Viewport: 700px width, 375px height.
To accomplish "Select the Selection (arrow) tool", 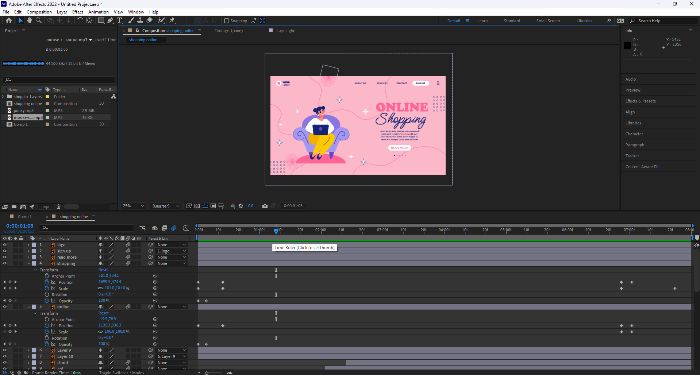I will 20,21.
